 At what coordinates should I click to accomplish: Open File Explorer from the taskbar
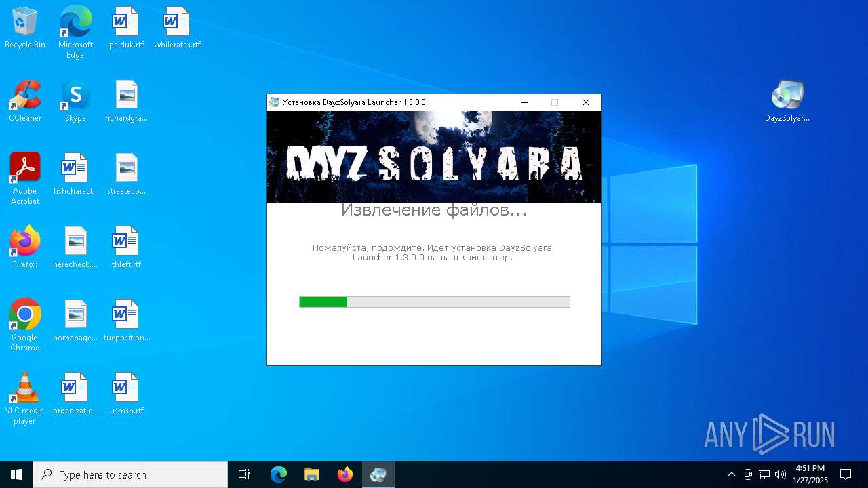[312, 474]
